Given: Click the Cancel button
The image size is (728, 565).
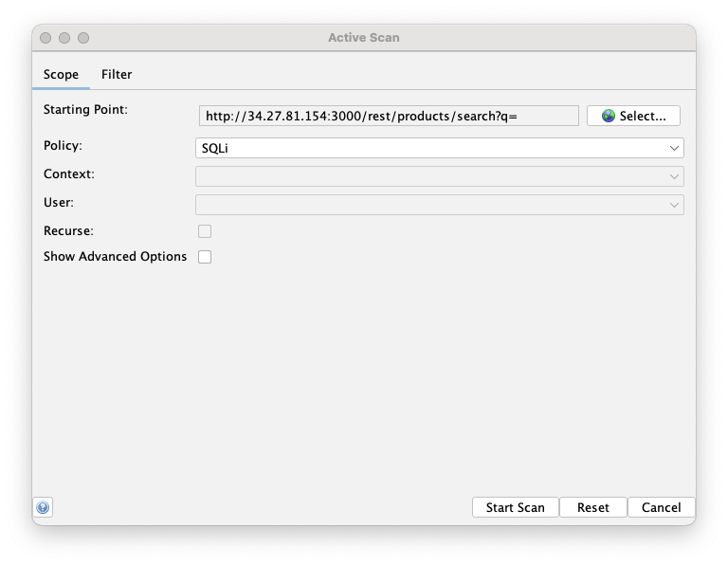Looking at the screenshot, I should [x=661, y=507].
